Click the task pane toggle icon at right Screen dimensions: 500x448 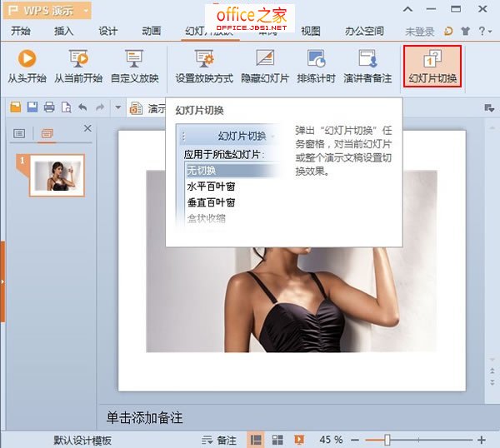[489, 108]
